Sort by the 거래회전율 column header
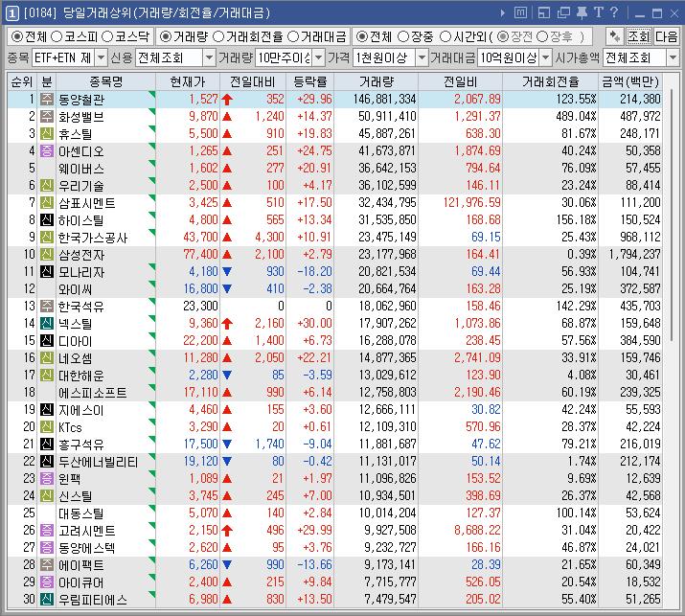The width and height of the screenshot is (685, 616). tap(550, 81)
